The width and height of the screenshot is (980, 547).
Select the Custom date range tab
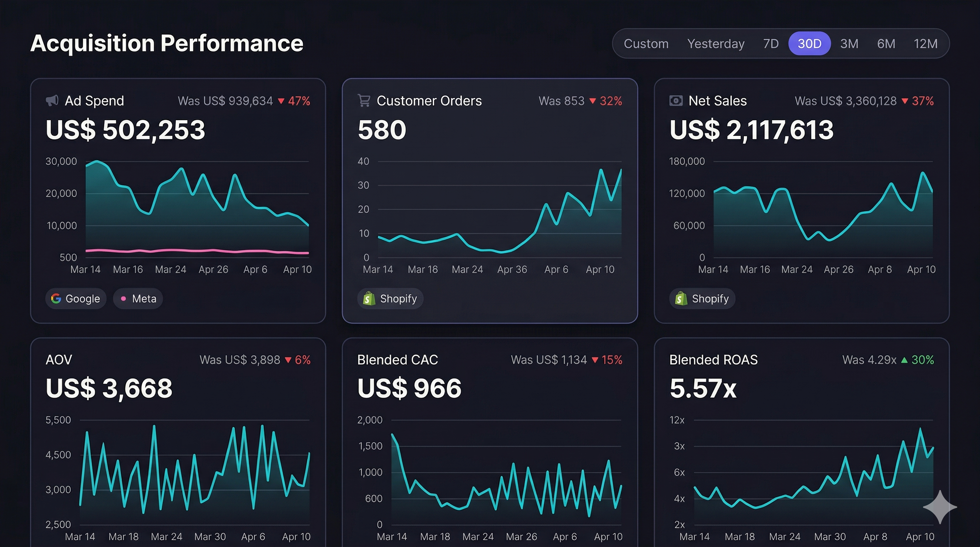[646, 44]
